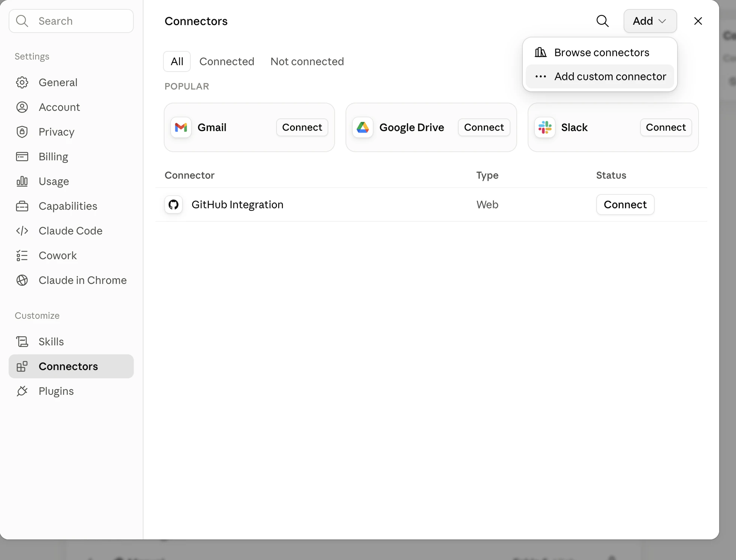This screenshot has width=736, height=560.
Task: Click the Web type cell
Action: (487, 205)
